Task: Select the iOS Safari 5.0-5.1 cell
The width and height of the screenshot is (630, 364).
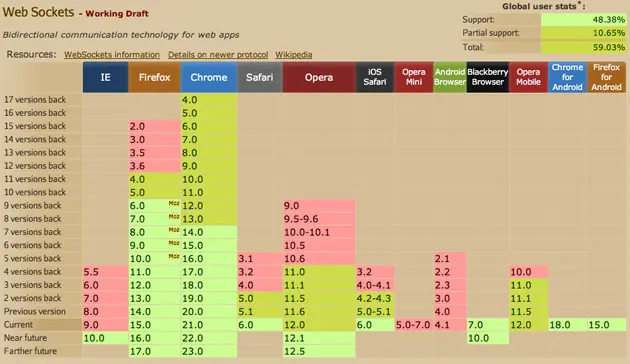Action: 375,311
